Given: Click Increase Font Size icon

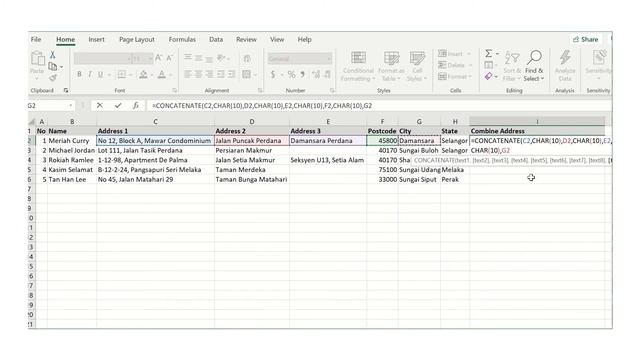Looking at the screenshot, I should tap(159, 58).
